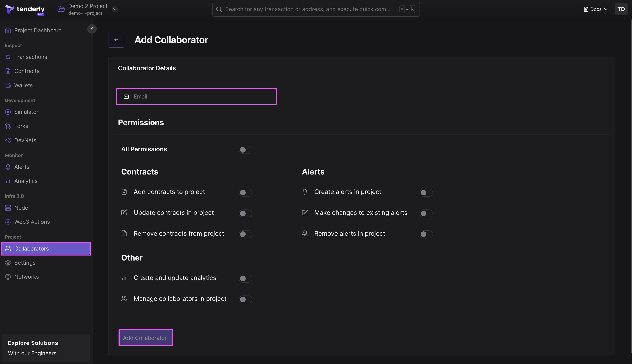Open Project Dashboard in sidebar
Image resolution: width=632 pixels, height=364 pixels.
(46, 30)
